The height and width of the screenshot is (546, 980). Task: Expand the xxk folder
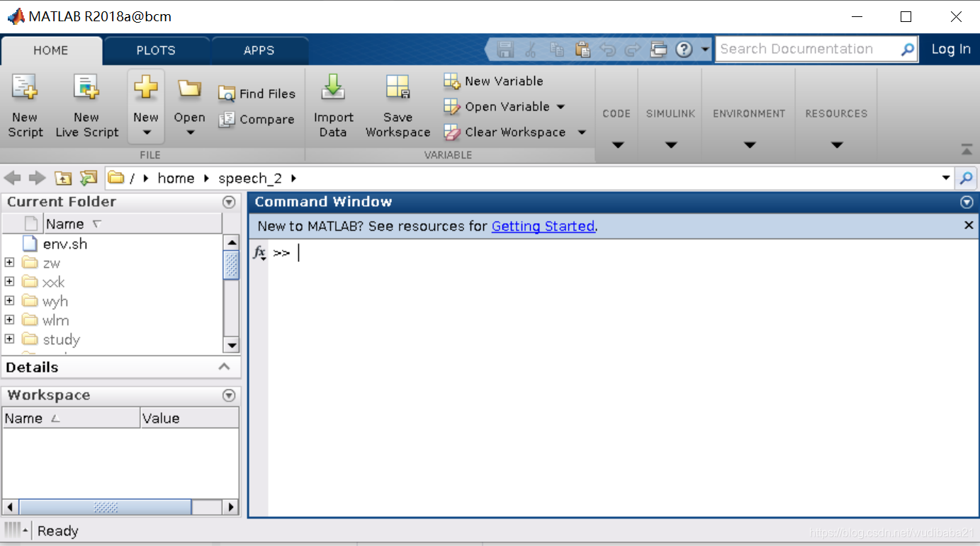[9, 282]
